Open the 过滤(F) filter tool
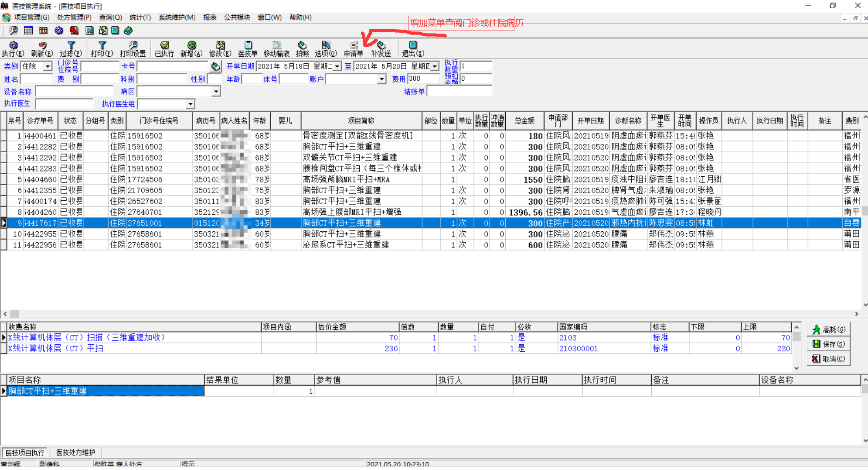Image resolution: width=868 pixels, height=470 pixels. coord(71,49)
